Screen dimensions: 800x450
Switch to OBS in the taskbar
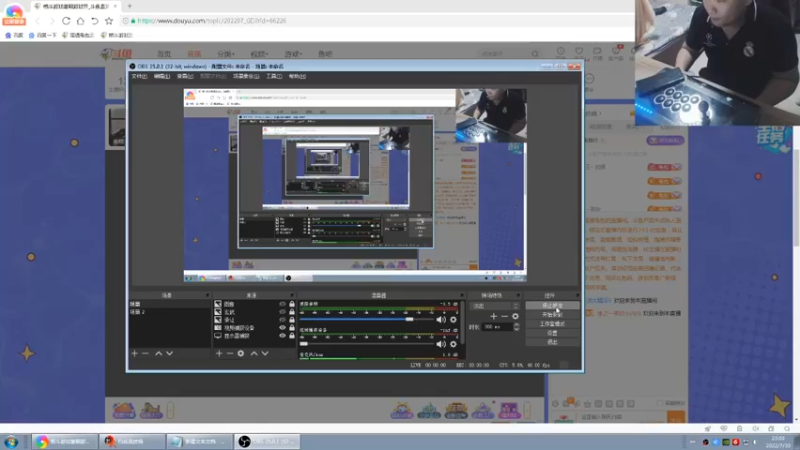[x=267, y=441]
